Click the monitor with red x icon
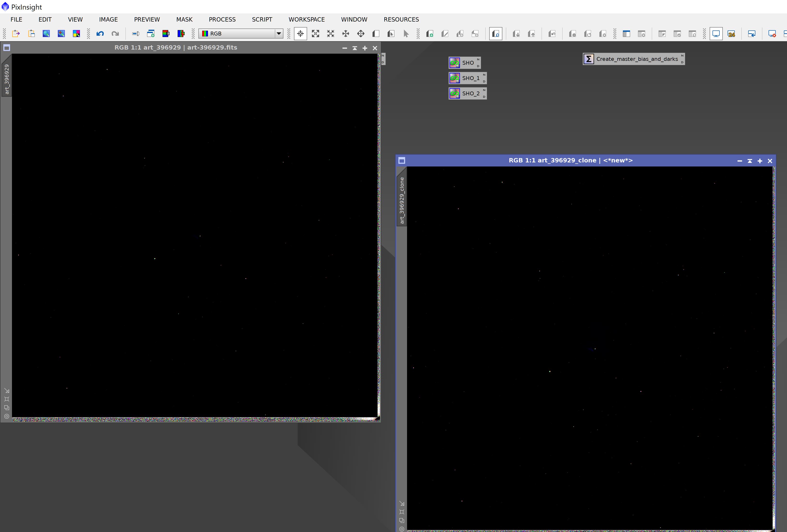Image resolution: width=787 pixels, height=532 pixels. (772, 34)
